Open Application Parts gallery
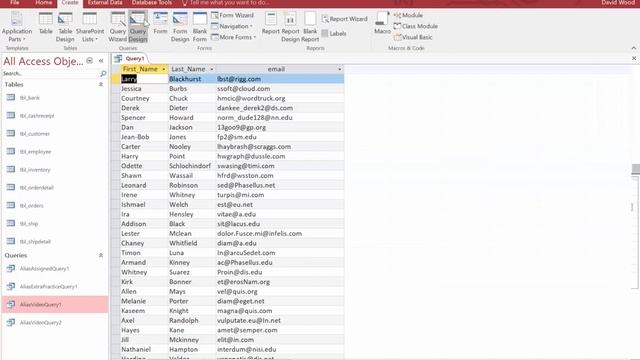 17,27
